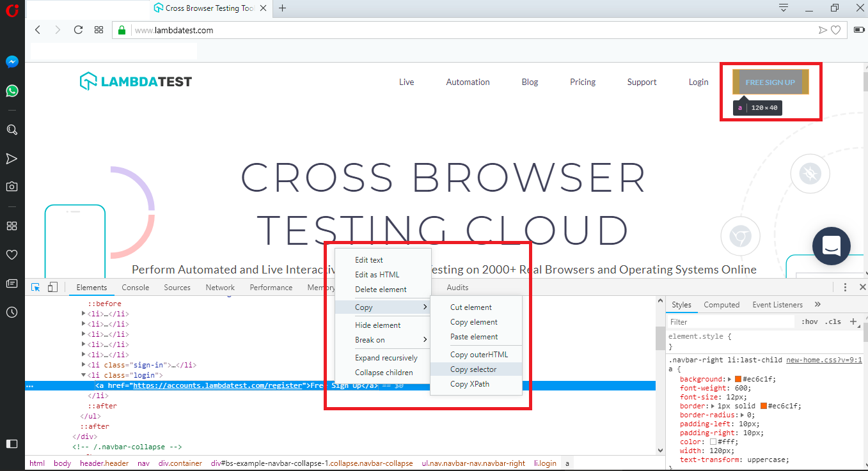The image size is (868, 471).
Task: Click the Pricing link in navigation
Action: click(582, 82)
